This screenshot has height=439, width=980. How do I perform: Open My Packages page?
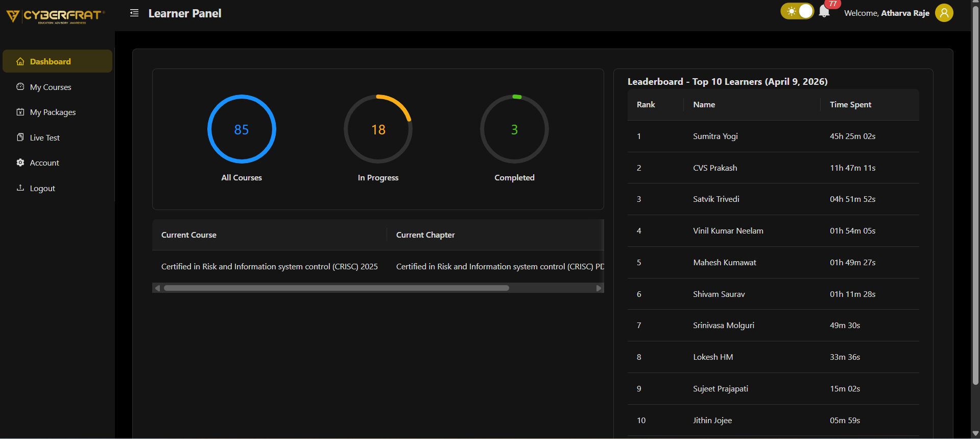click(x=57, y=112)
